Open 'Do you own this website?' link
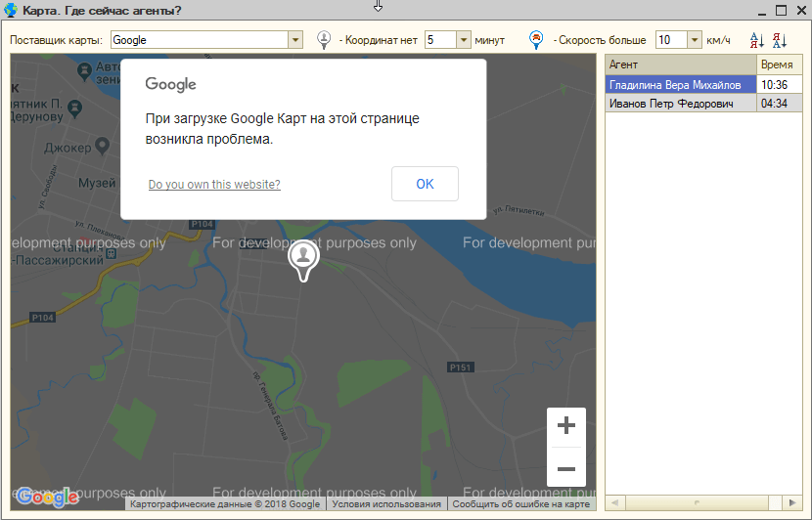This screenshot has height=520, width=812. tap(214, 184)
